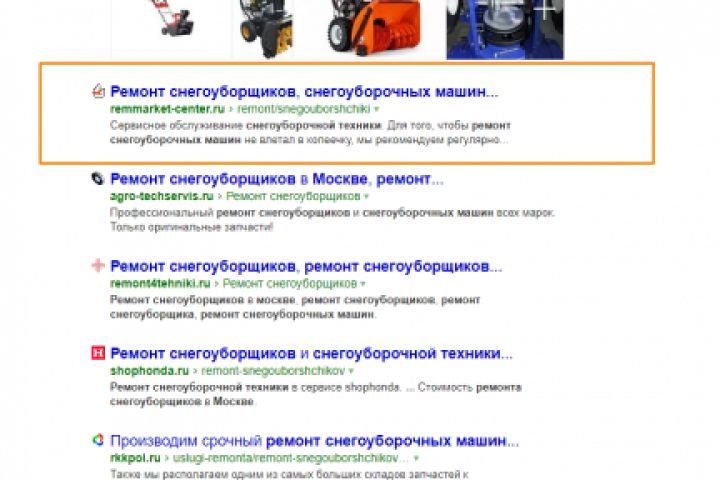Open result 'Ремонт снегоуборщиков и снегоуборочной техники...'
The image size is (720, 480).
311,353
